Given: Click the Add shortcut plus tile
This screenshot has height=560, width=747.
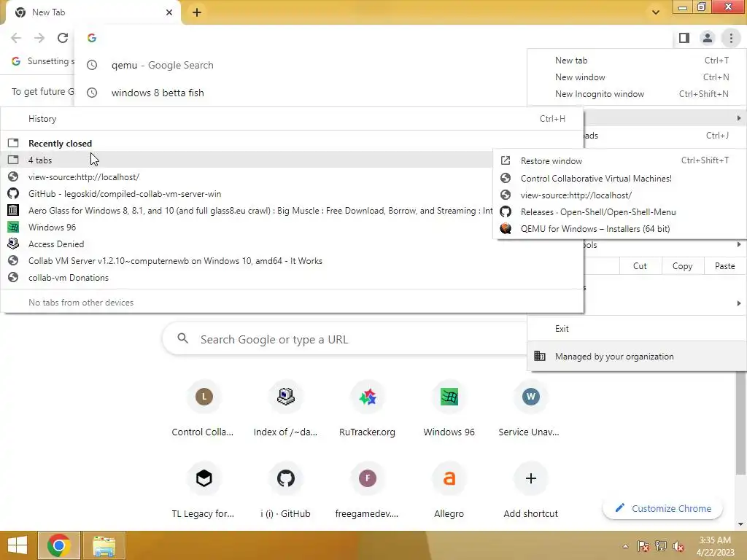Looking at the screenshot, I should [530, 491].
